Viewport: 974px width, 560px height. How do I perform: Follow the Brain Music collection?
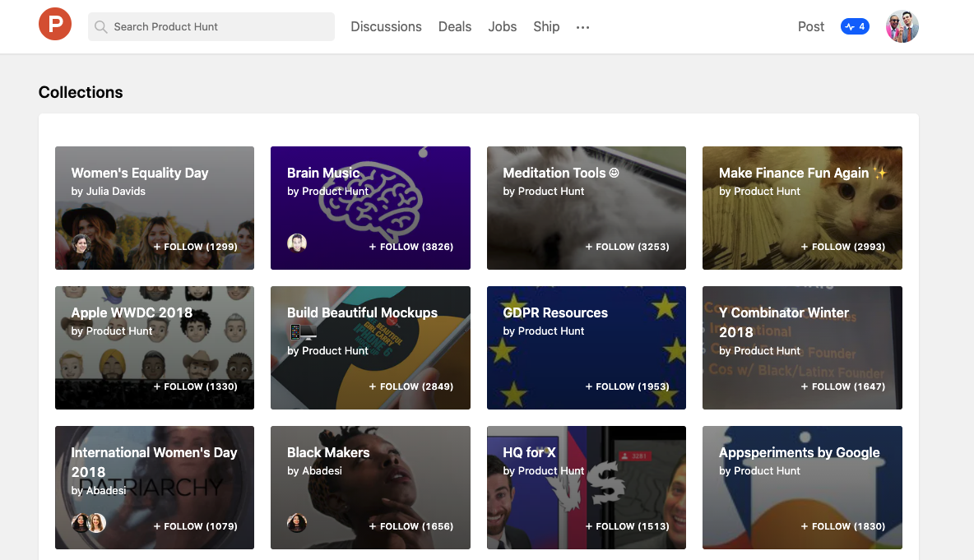(411, 247)
